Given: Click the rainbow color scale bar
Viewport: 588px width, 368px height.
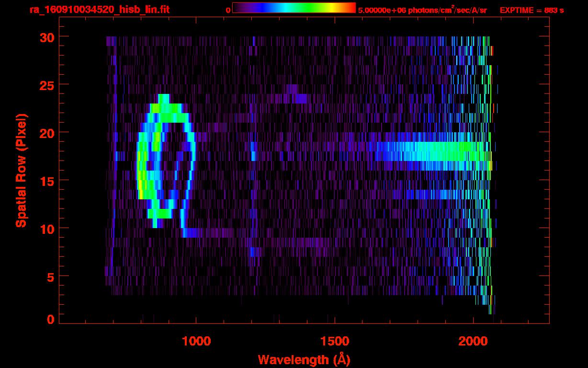Looking at the screenshot, I should click(294, 8).
